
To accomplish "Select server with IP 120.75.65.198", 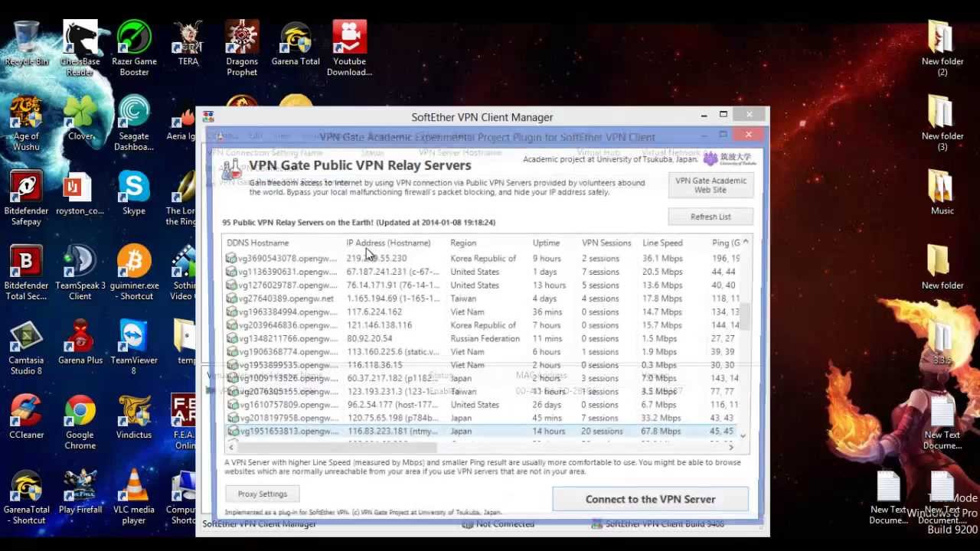I will [x=482, y=418].
